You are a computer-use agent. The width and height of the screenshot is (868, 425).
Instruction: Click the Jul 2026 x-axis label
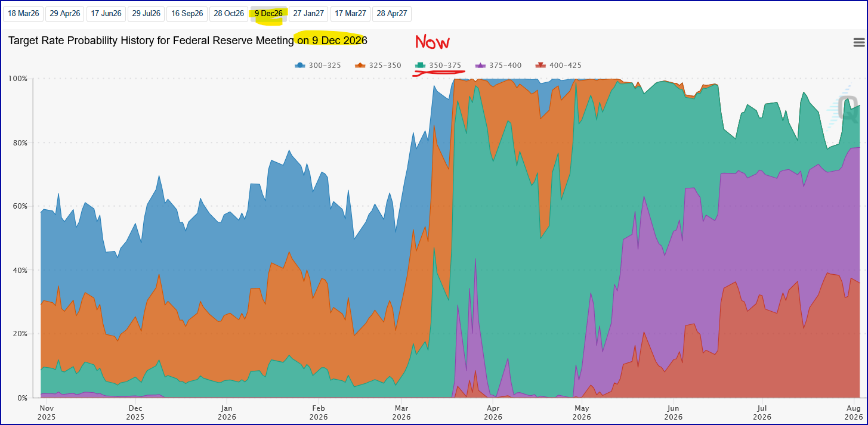pos(761,412)
